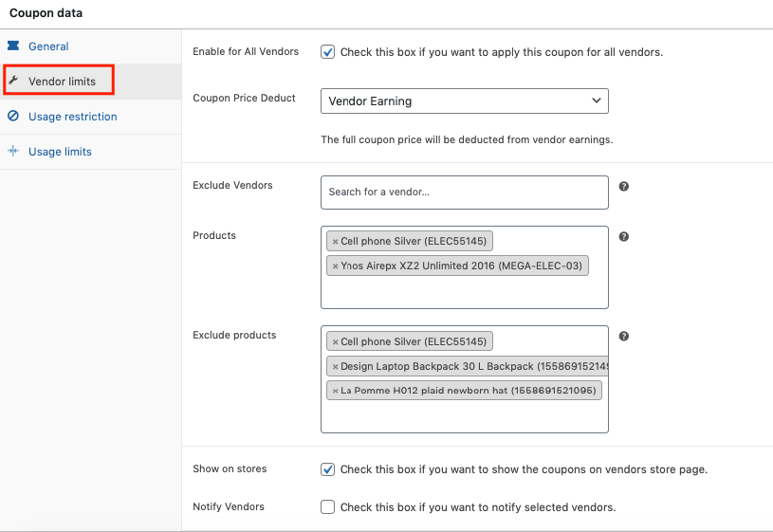The width and height of the screenshot is (773, 532).
Task: Focus the Exclude Vendors search field
Action: tap(465, 193)
